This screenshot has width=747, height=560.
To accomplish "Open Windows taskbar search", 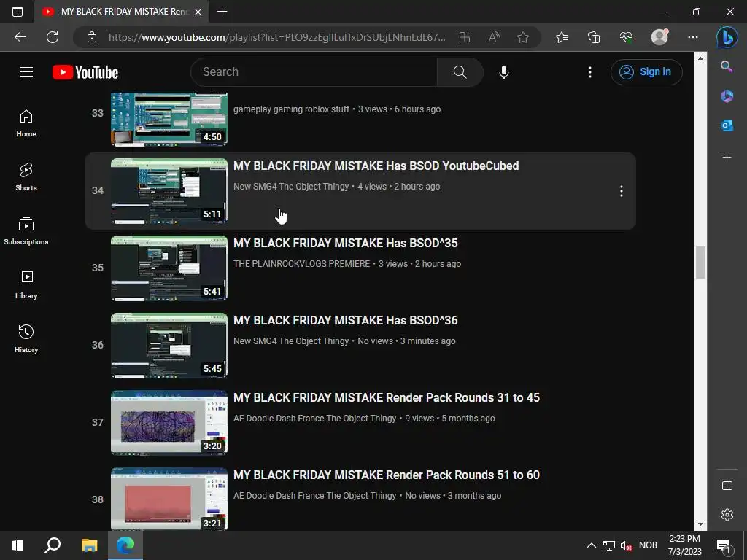I will point(53,545).
